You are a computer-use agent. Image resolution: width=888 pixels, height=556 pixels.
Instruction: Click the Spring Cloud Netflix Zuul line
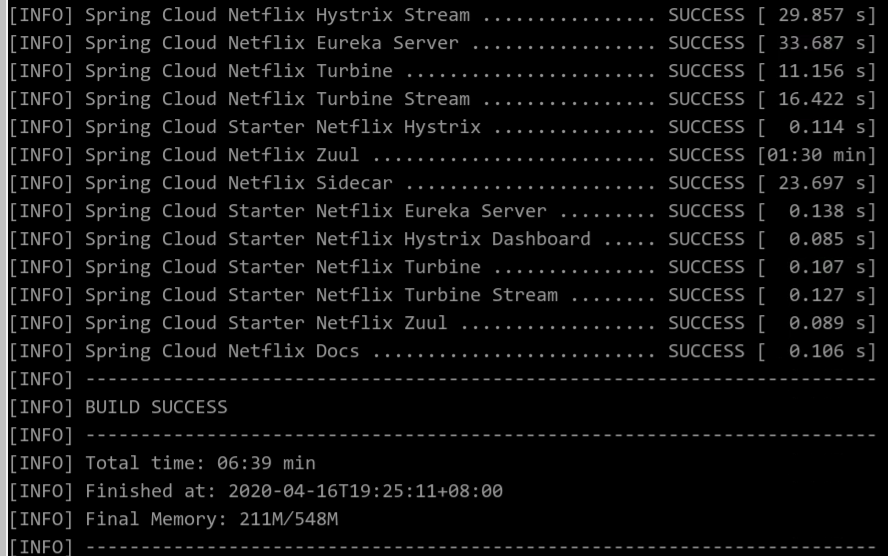442,155
